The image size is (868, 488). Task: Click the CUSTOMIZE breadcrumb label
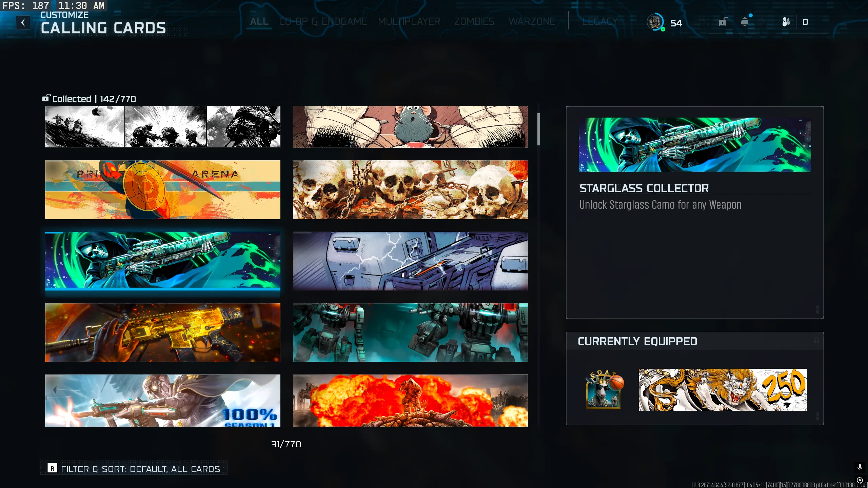point(64,15)
